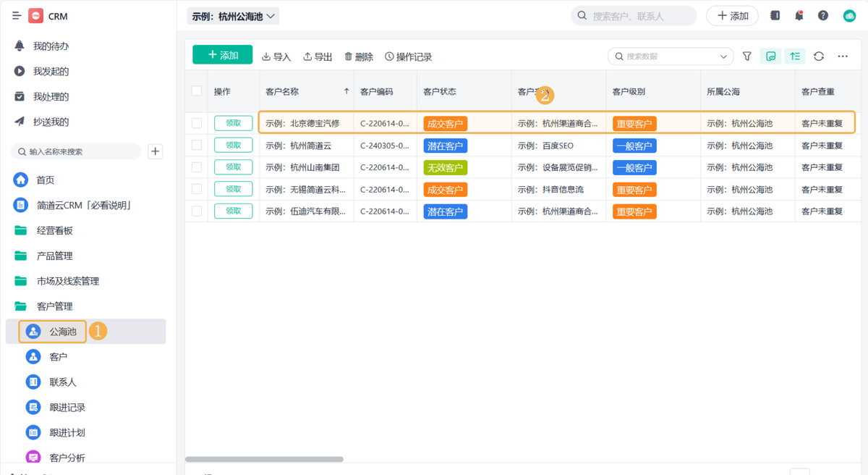Click the horizontal scrollbar below table

(264, 459)
